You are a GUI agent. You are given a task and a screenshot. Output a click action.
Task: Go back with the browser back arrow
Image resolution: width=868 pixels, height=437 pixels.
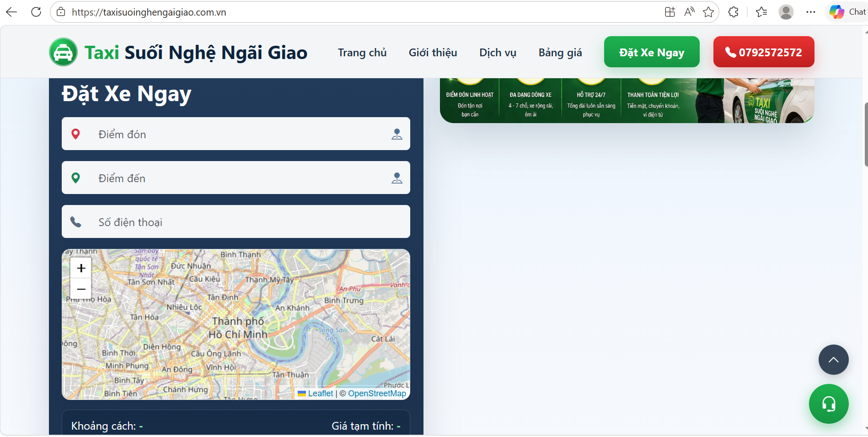pyautogui.click(x=11, y=12)
